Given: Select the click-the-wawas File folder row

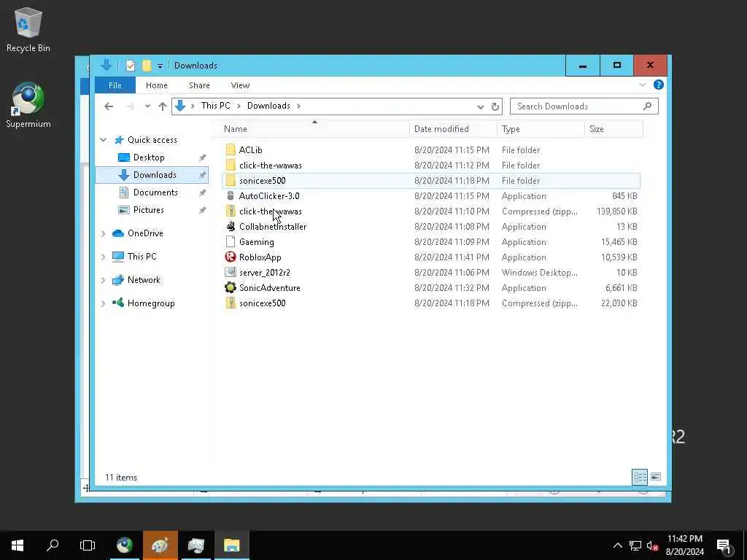Looking at the screenshot, I should tap(430, 166).
